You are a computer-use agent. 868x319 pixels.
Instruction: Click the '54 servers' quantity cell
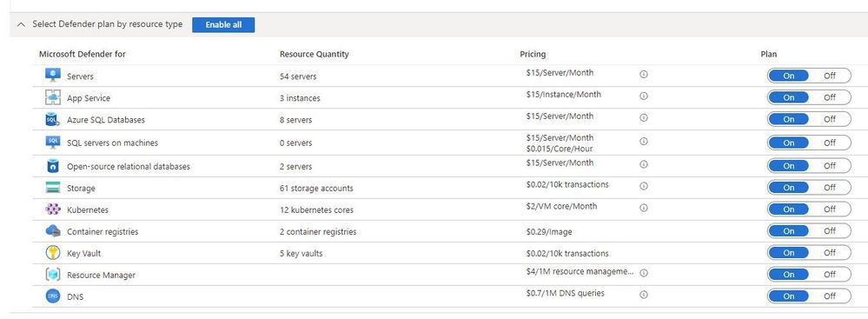(298, 76)
